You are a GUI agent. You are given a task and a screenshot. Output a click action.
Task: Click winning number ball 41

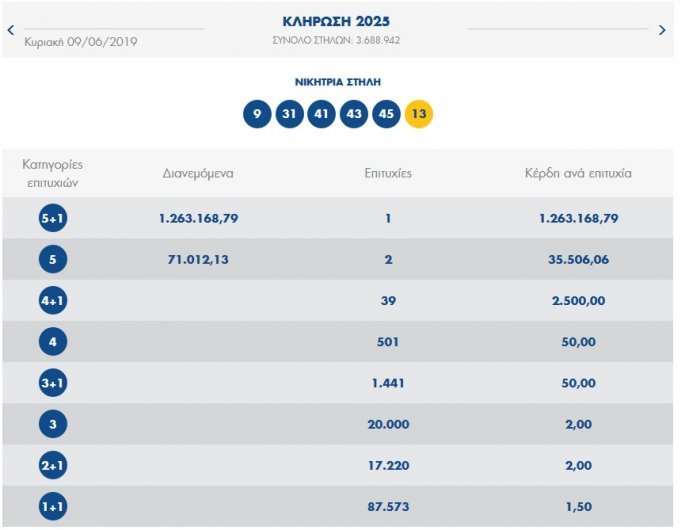[x=322, y=114]
